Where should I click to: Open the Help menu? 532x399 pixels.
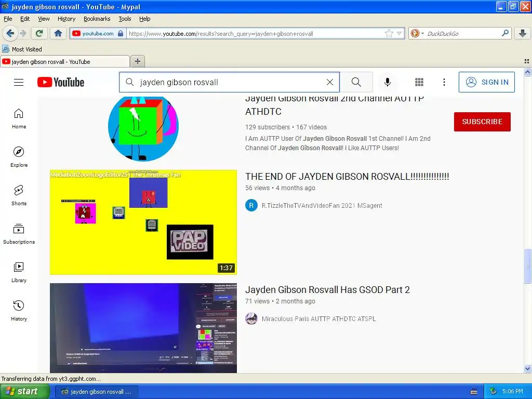[x=144, y=19]
